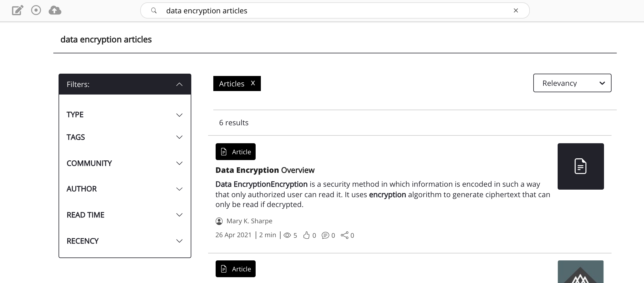Click the share icon on first article
The height and width of the screenshot is (283, 644).
[345, 235]
